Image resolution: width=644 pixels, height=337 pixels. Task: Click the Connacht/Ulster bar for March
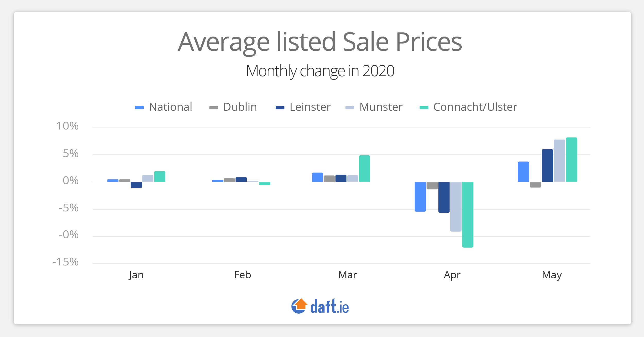[364, 169]
